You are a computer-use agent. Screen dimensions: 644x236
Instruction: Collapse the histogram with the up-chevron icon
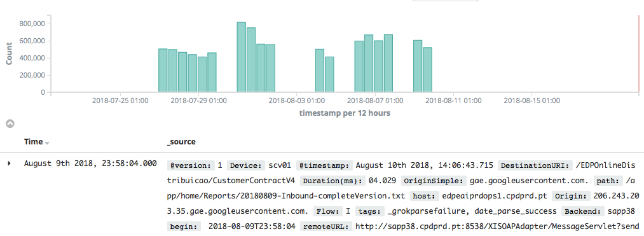pyautogui.click(x=10, y=123)
